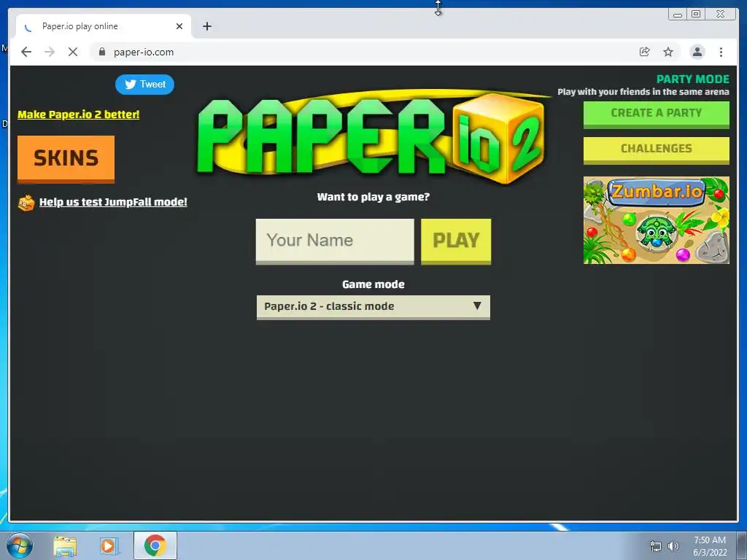Click the Show desktop strip
Viewport: 747px width, 560px height.
742,545
